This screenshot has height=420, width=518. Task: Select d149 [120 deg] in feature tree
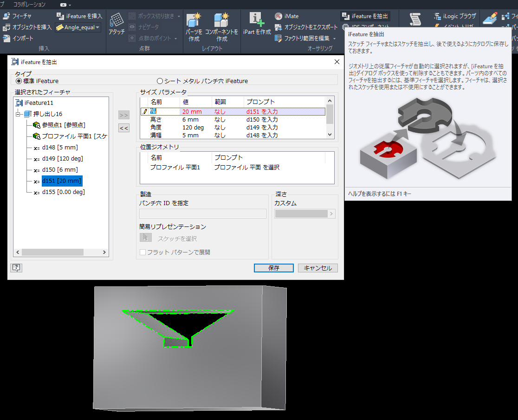tap(62, 158)
